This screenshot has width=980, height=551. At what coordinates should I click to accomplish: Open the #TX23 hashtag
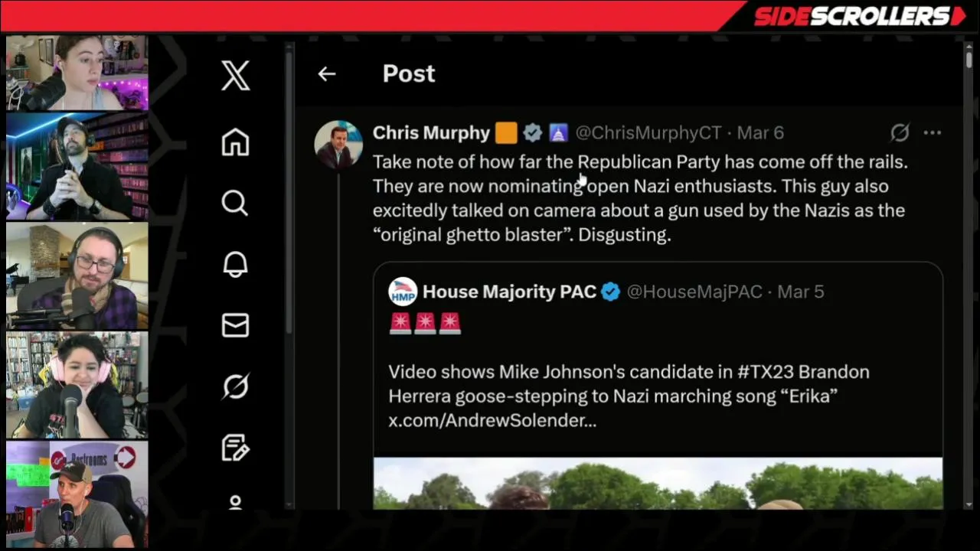pos(765,372)
